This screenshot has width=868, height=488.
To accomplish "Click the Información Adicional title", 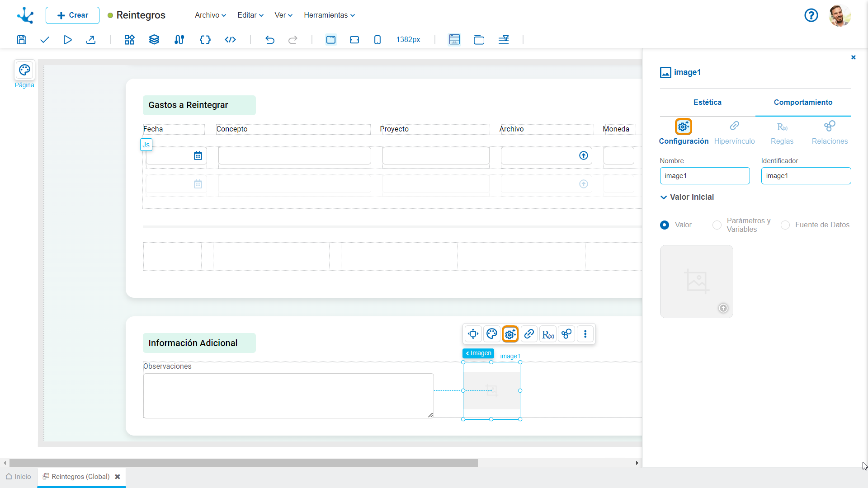I will 193,343.
